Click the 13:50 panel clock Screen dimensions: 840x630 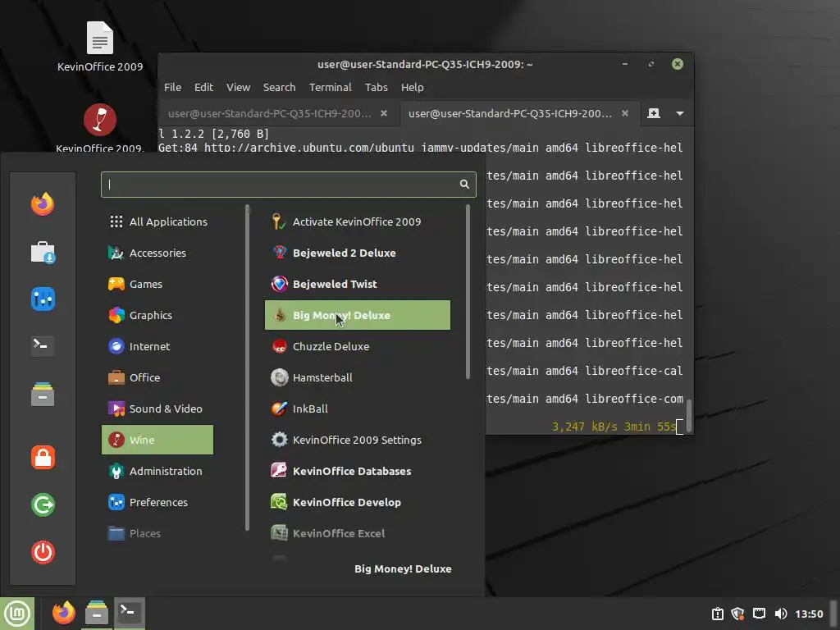pos(809,614)
